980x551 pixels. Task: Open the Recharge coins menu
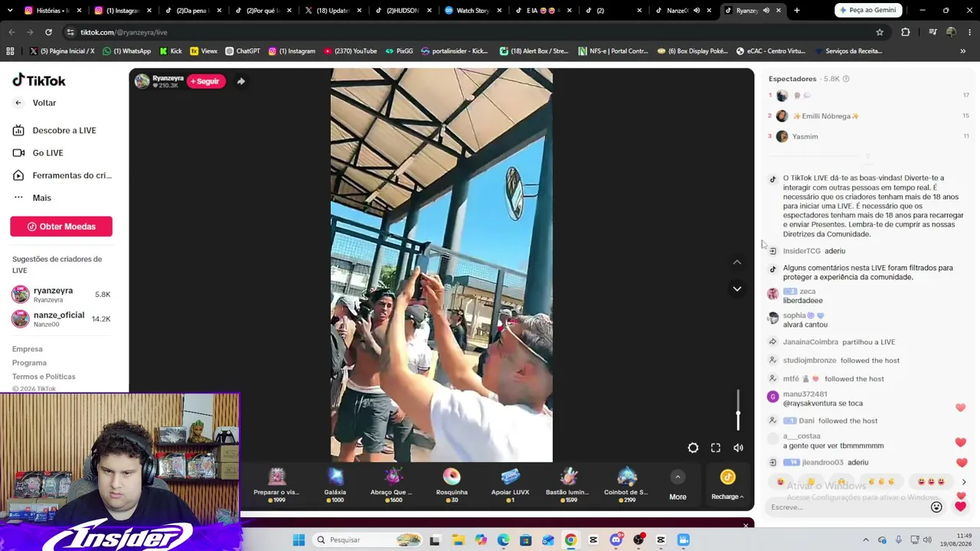[727, 486]
